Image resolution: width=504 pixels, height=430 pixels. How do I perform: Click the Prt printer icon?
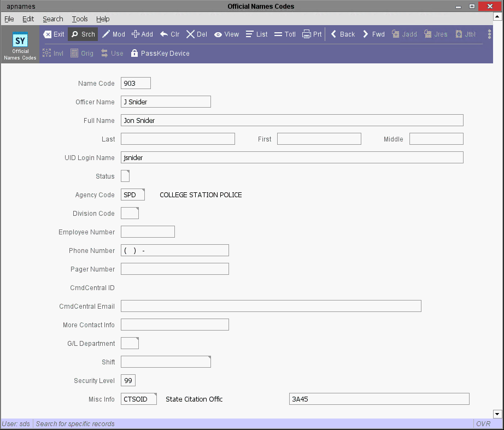pos(312,34)
